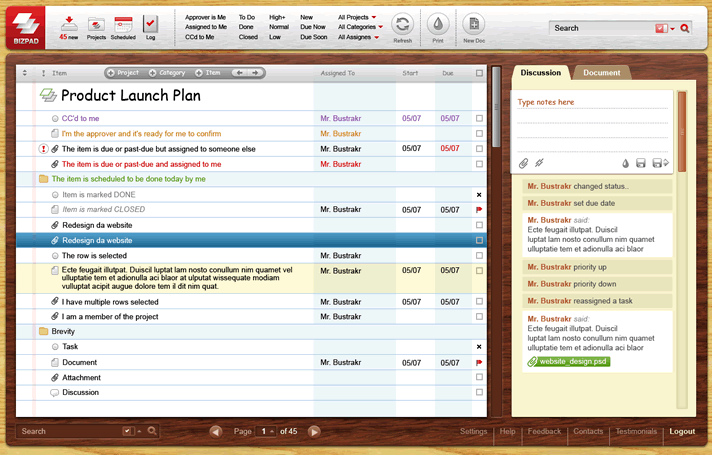
Task: Open the All Projects dropdown
Action: 357,17
